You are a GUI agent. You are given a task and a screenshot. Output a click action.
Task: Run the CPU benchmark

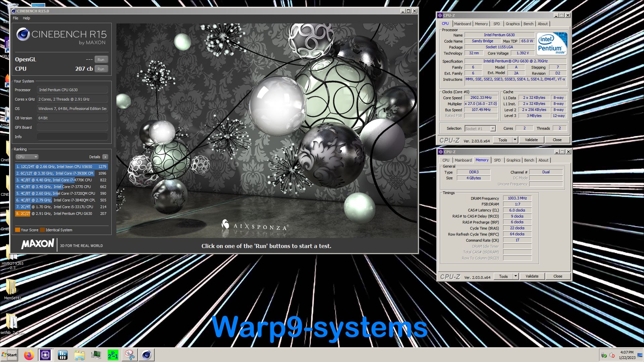tap(101, 69)
